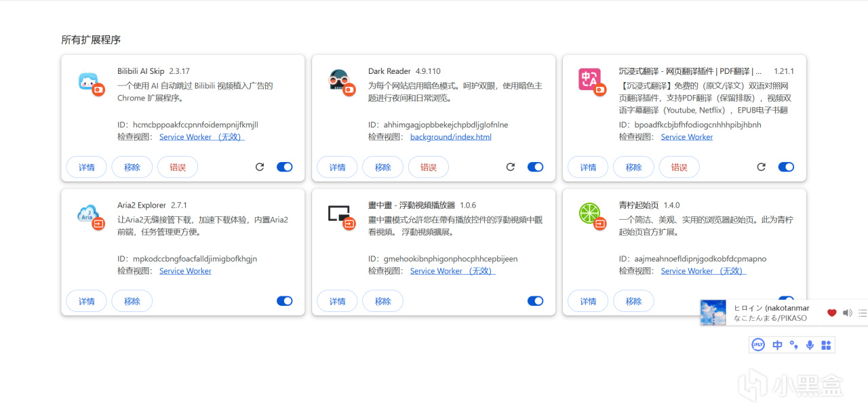The image size is (868, 413).
Task: Reload the 沉浸式翻译 extension
Action: tap(762, 167)
